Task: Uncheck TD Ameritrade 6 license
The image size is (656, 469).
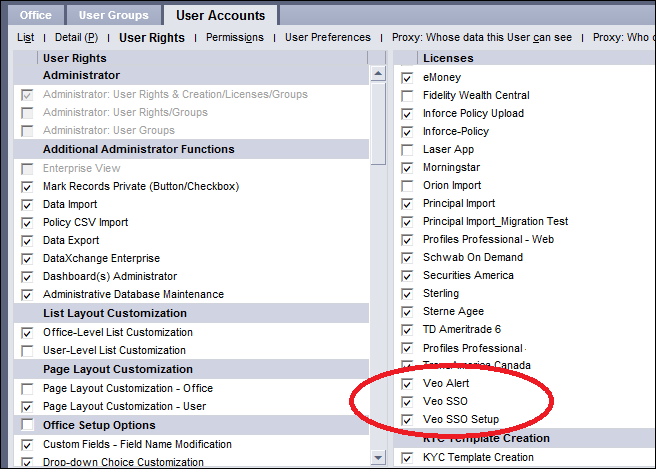Action: (x=407, y=330)
